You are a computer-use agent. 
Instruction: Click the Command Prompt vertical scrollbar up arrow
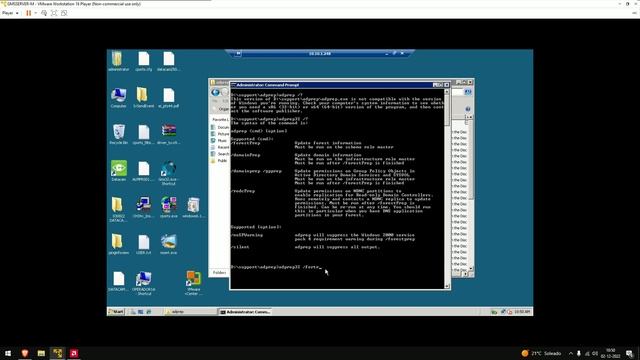[x=447, y=92]
